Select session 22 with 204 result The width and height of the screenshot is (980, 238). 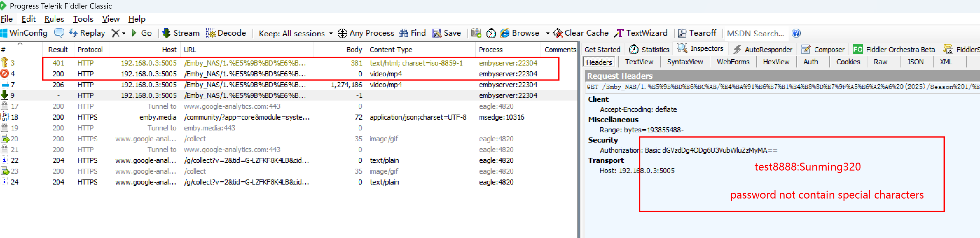pyautogui.click(x=289, y=161)
